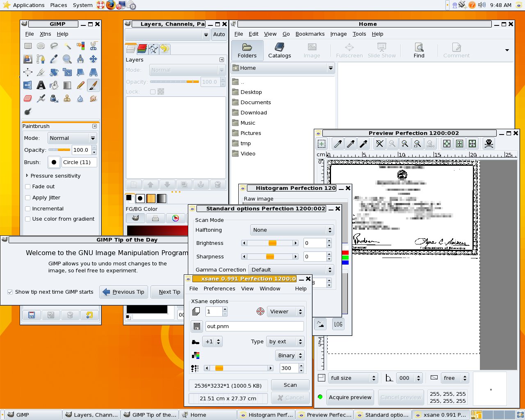Image resolution: width=525 pixels, height=420 pixels.
Task: Activate the Dodge/Burn tool
Action: (x=28, y=112)
